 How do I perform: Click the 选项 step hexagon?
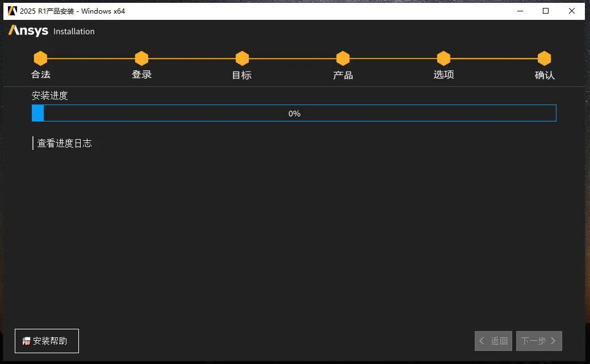click(443, 58)
